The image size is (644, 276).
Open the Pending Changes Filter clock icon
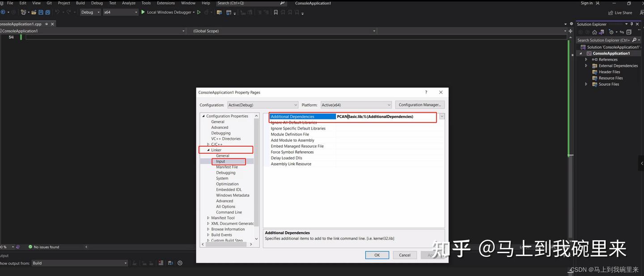pyautogui.click(x=611, y=32)
